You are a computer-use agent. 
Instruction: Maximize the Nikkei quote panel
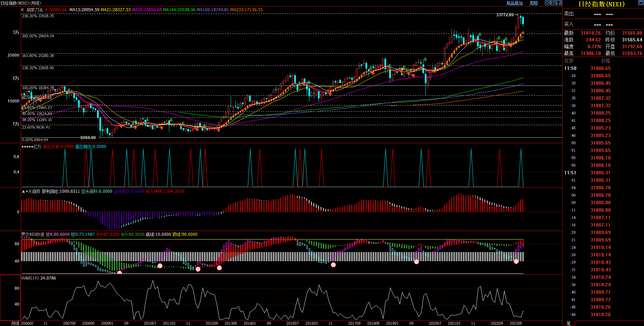click(x=641, y=3)
